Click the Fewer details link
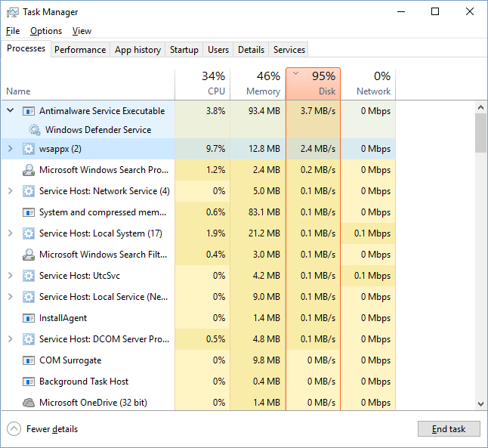 (52, 429)
